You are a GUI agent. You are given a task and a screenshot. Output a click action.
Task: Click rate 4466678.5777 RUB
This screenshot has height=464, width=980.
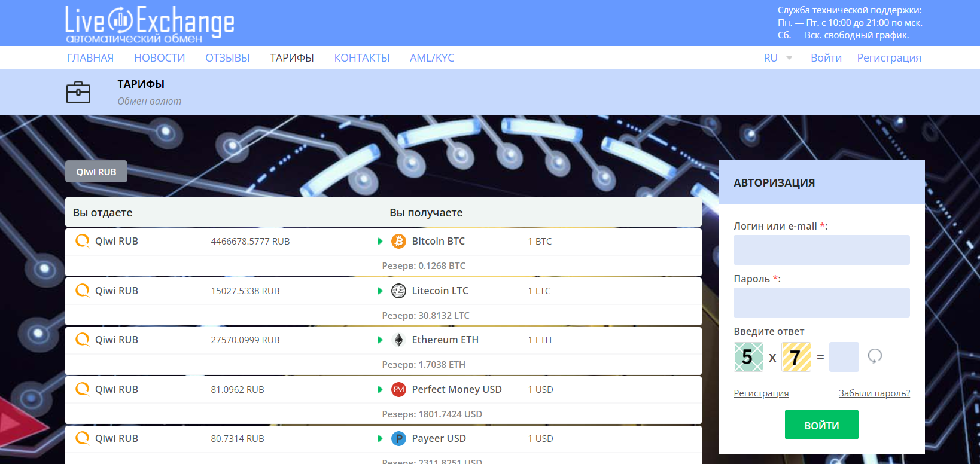tap(250, 242)
